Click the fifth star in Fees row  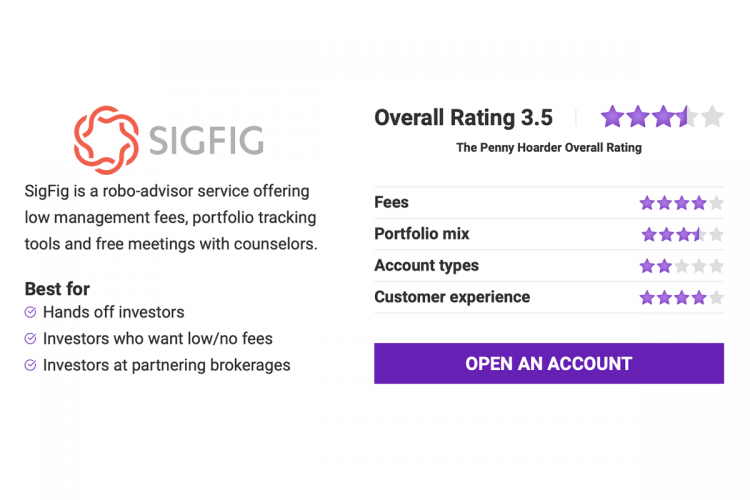click(x=716, y=203)
